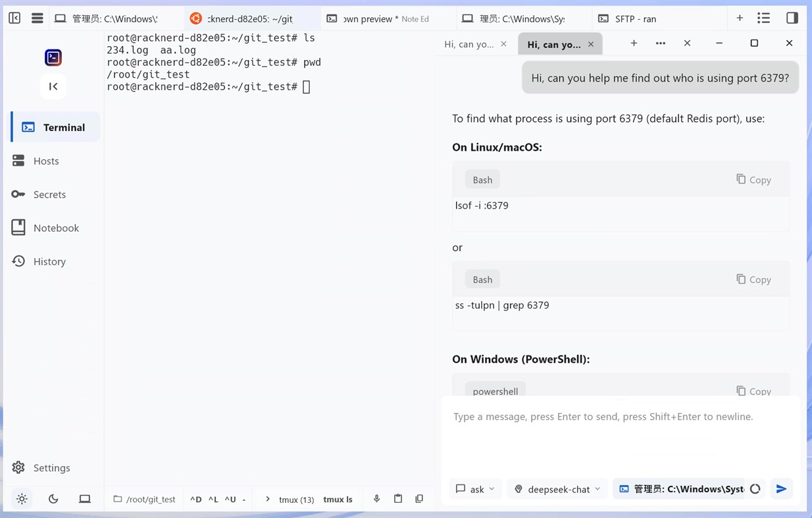Image resolution: width=812 pixels, height=518 pixels.
Task: Copy the powershell code block
Action: point(753,391)
